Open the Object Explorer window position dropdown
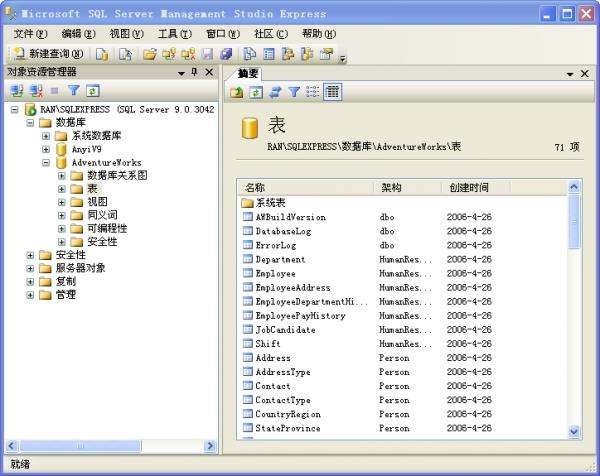 (x=181, y=73)
